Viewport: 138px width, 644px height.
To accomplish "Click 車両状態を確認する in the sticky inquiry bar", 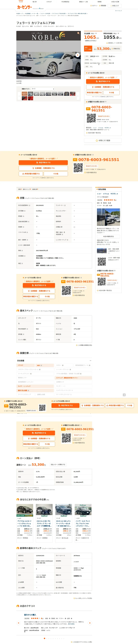I will tap(115, 406).
